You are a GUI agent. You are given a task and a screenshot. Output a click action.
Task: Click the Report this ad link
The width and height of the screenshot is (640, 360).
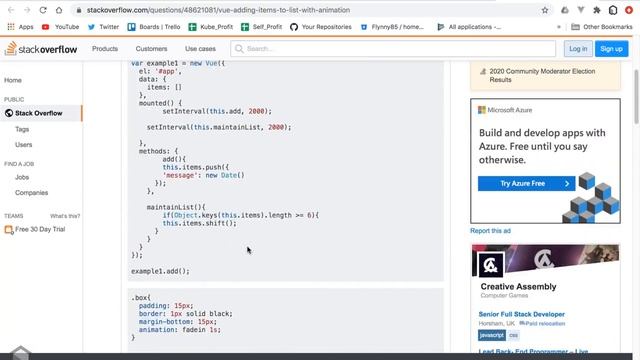(490, 231)
